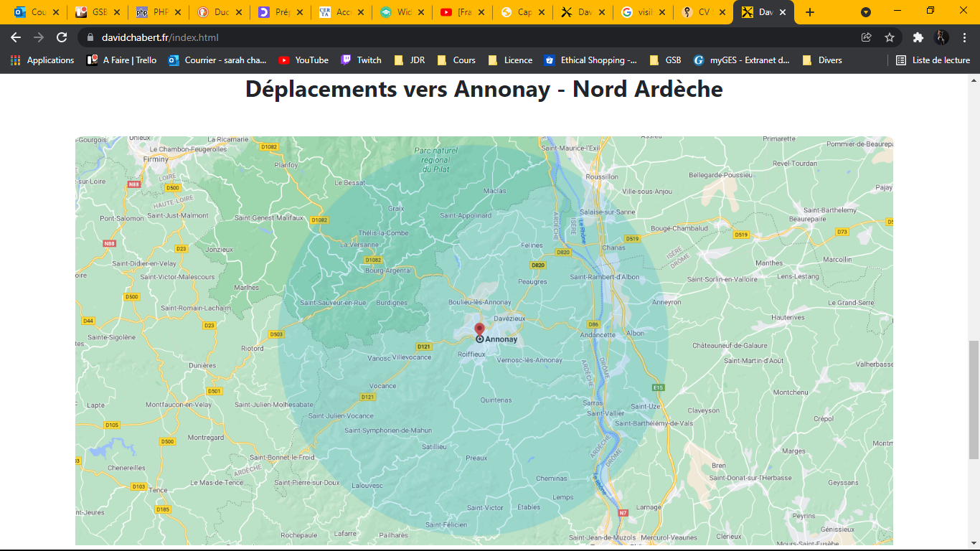
Task: Open the Twitch bookmark
Action: tap(361, 60)
